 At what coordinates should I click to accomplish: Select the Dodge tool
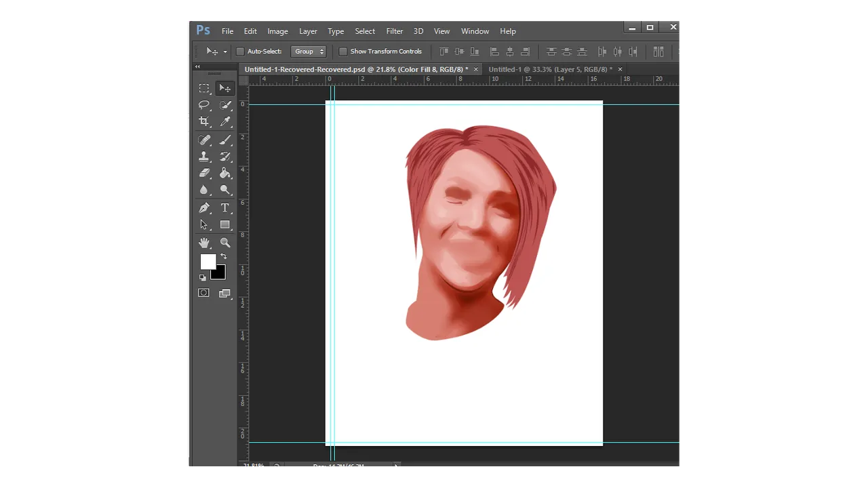tap(225, 190)
